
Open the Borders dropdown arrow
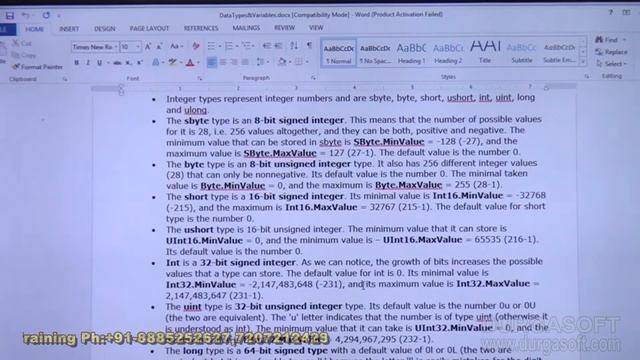[x=307, y=62]
